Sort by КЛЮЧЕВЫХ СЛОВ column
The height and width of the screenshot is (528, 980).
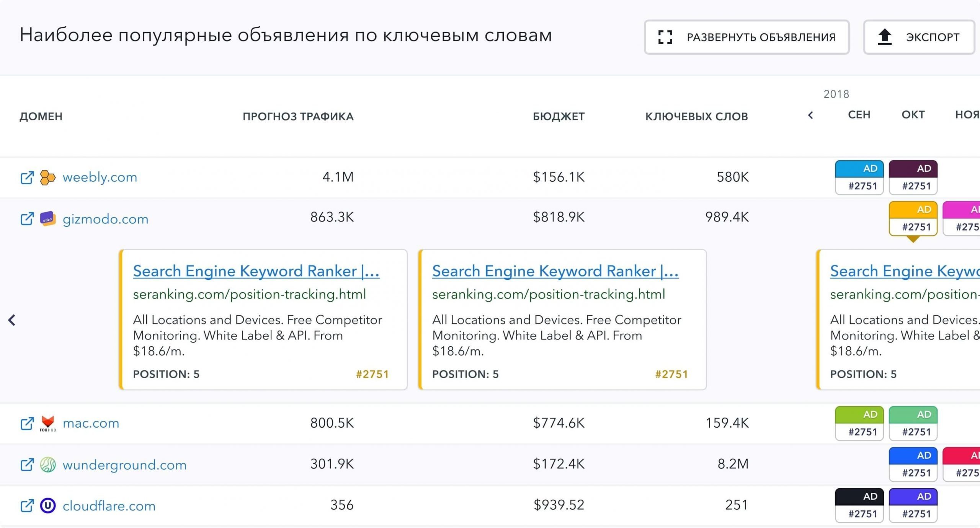tap(697, 116)
